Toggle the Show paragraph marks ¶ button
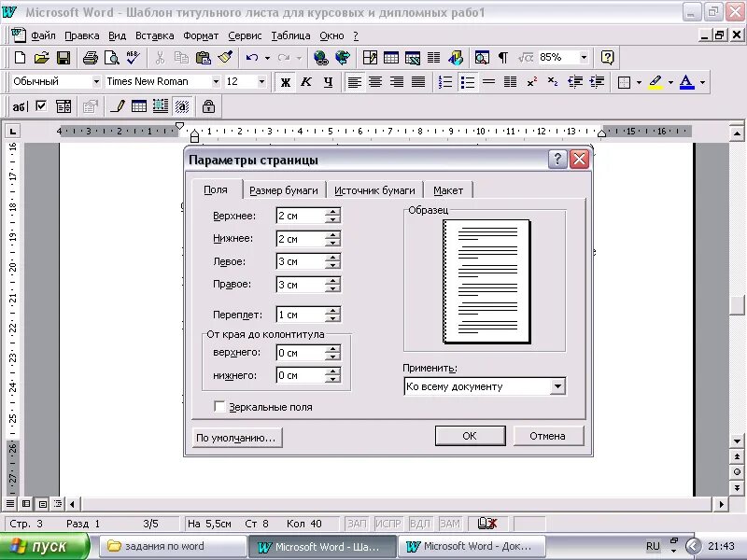Screen dimensions: 747x560 (x=503, y=58)
